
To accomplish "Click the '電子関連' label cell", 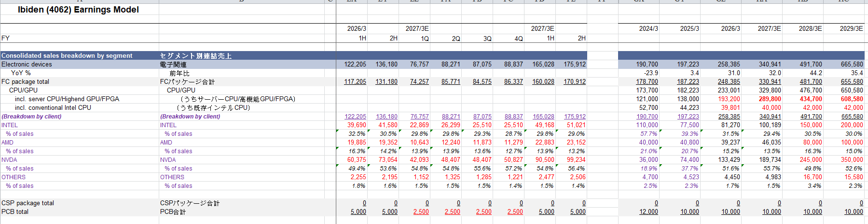I will [173, 65].
